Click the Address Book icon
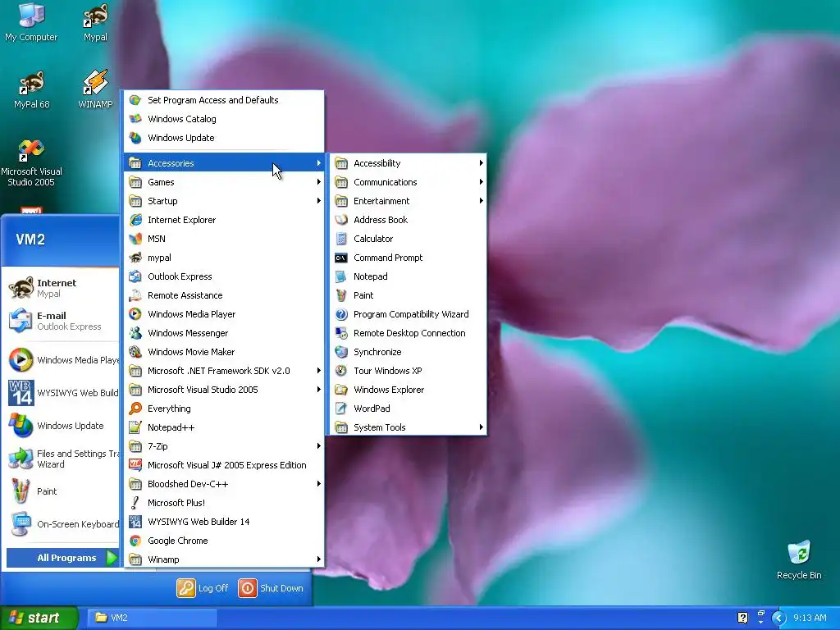 pos(341,220)
